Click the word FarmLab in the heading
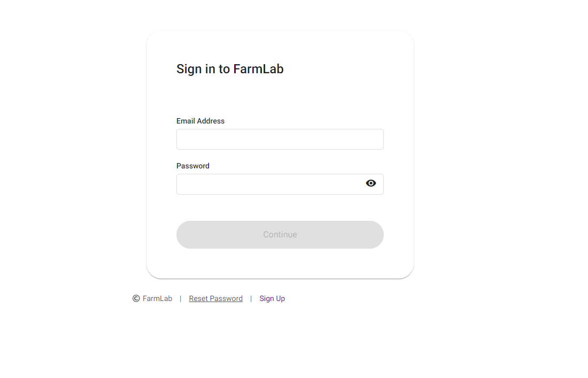588x378 pixels. (258, 69)
